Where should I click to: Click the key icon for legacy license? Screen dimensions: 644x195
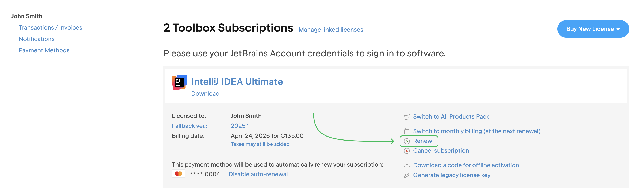click(x=406, y=175)
